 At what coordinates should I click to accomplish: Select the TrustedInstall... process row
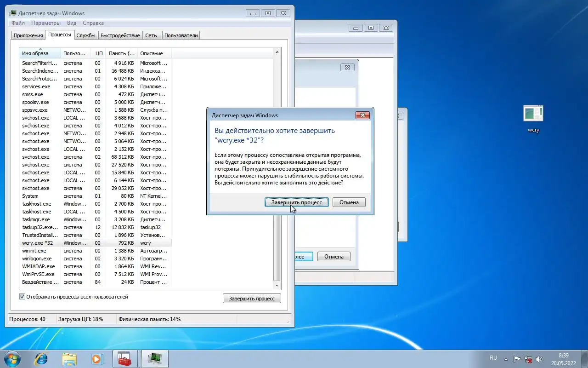click(96, 235)
